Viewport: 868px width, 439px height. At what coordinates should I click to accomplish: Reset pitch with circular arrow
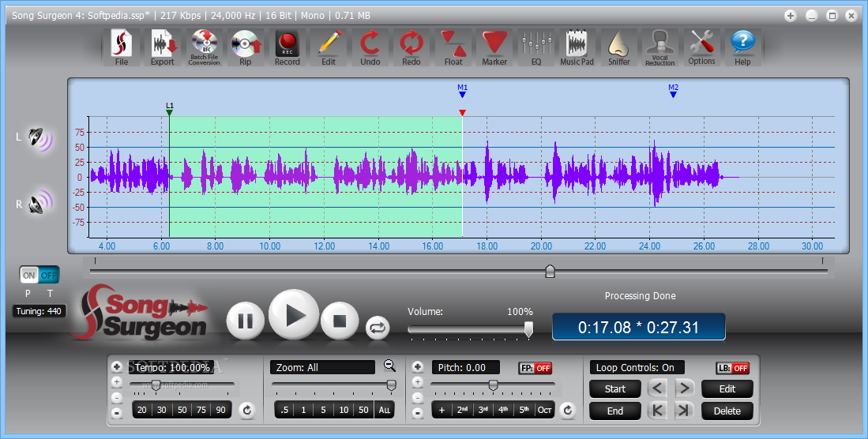click(567, 411)
